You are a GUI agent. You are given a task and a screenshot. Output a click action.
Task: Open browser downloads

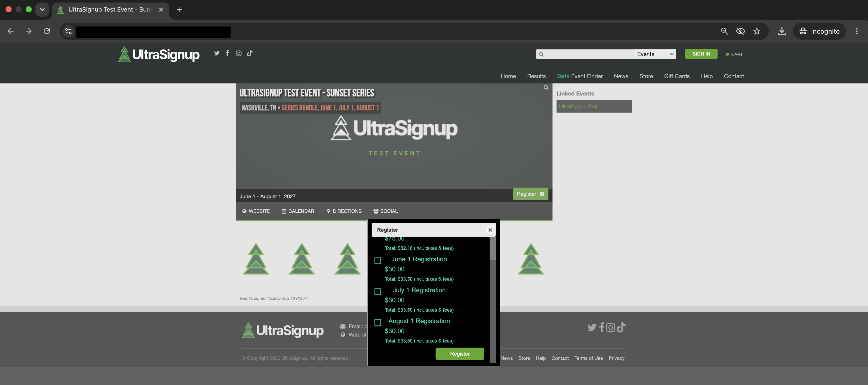click(x=782, y=31)
